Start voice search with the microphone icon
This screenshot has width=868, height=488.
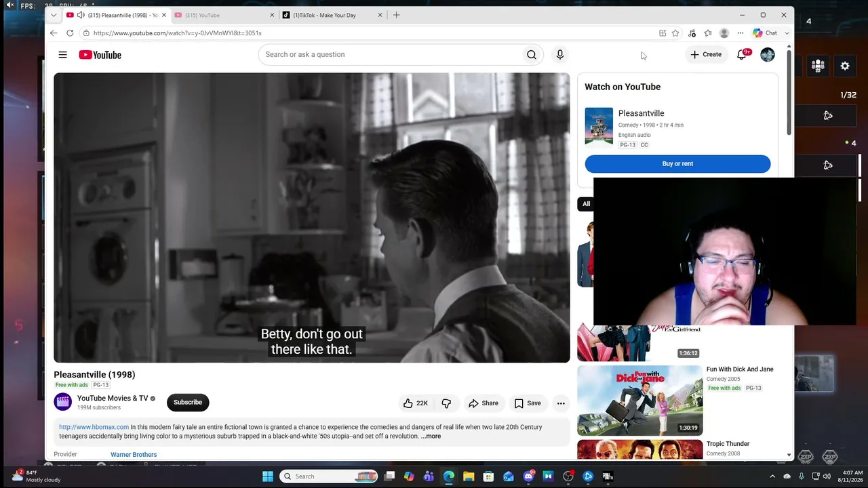[x=560, y=54]
